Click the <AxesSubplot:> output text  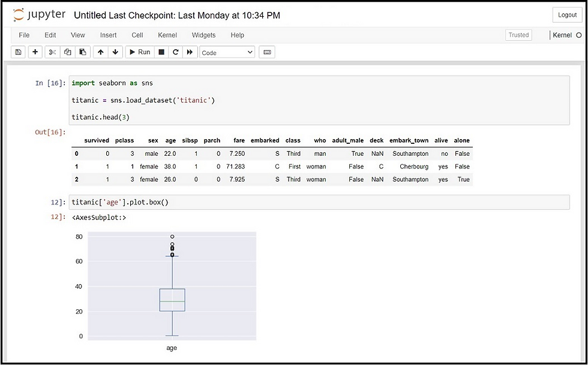(98, 218)
